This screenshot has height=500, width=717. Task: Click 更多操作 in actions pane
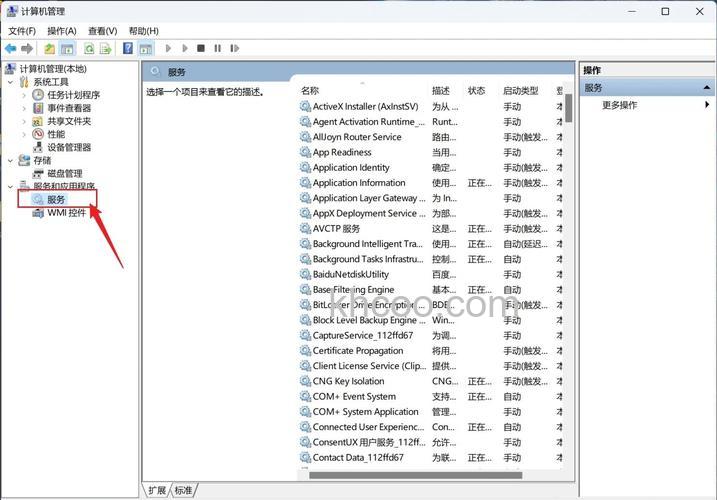pos(619,105)
